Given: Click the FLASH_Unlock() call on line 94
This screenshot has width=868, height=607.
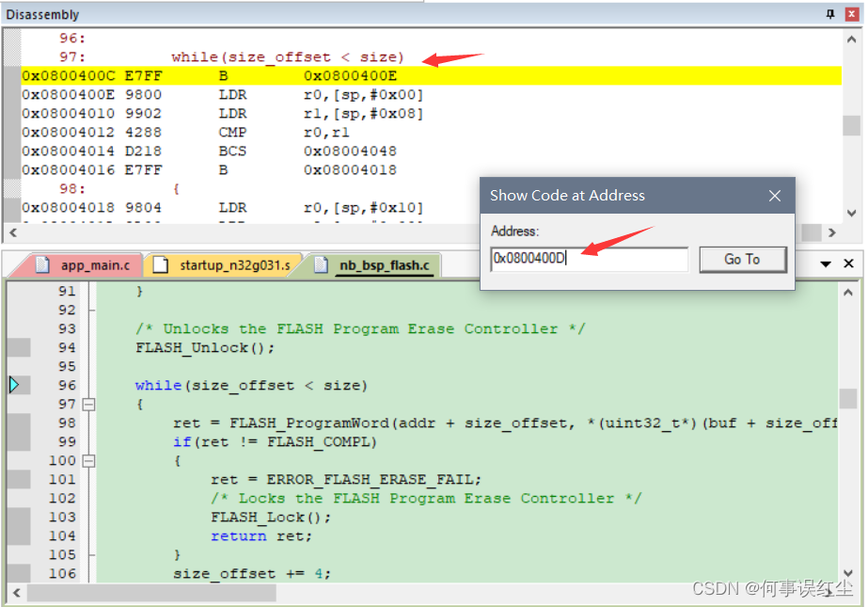Looking at the screenshot, I should tap(205, 348).
